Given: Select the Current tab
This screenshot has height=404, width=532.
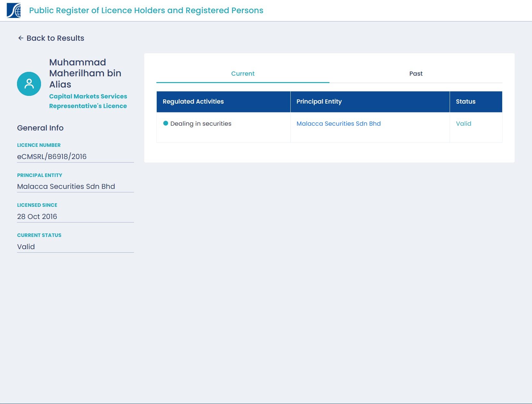Looking at the screenshot, I should pyautogui.click(x=243, y=74).
